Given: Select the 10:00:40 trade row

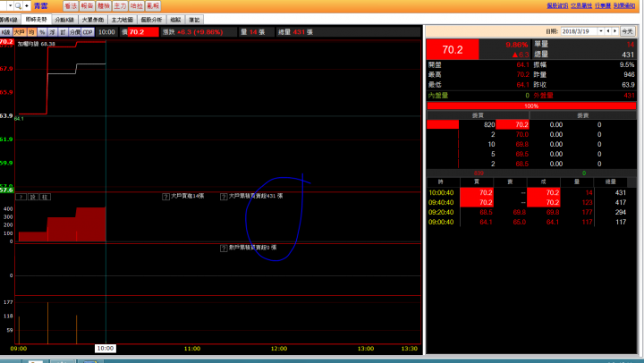Looking at the screenshot, I should (x=531, y=192).
